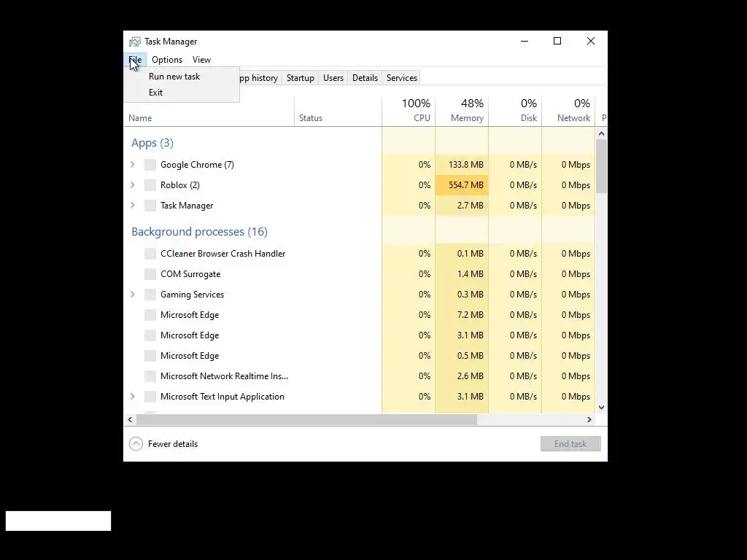This screenshot has height=560, width=747.
Task: Choose Exit in the File menu
Action: coord(182,93)
